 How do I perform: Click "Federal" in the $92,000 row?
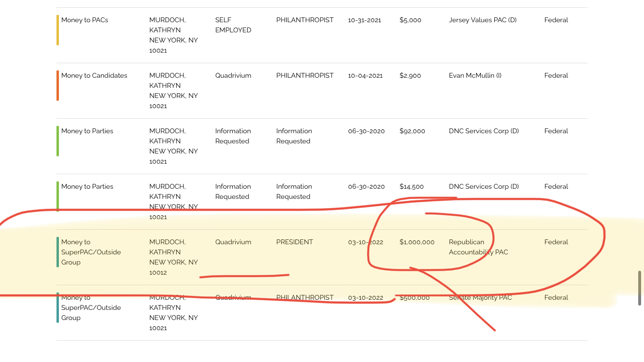coord(556,131)
